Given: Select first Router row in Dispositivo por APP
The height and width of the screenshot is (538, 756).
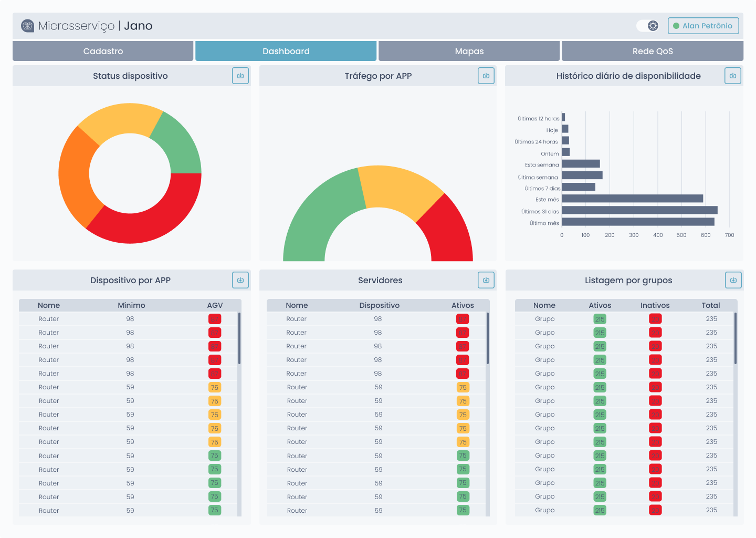Looking at the screenshot, I should [128, 319].
